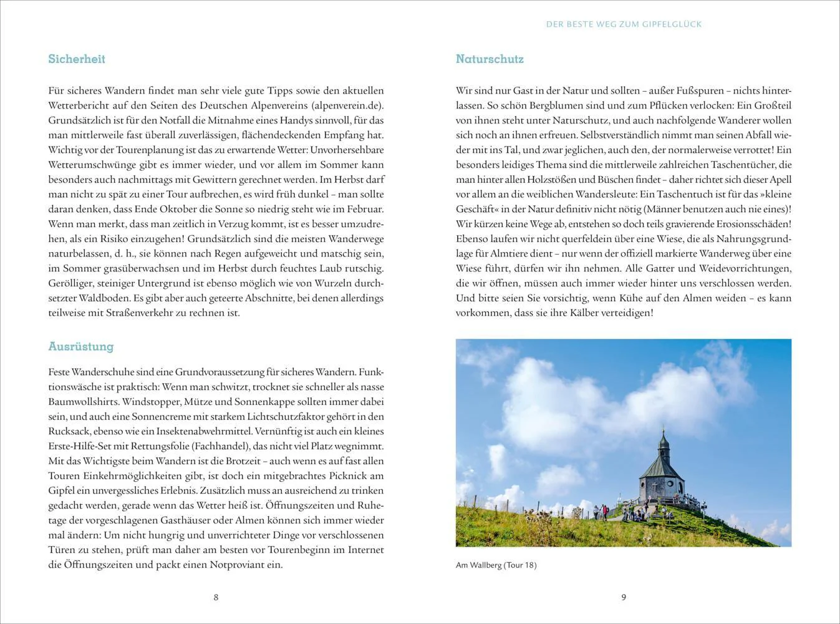Click page number 8
Viewport: 840px width, 624px height.
pos(216,597)
